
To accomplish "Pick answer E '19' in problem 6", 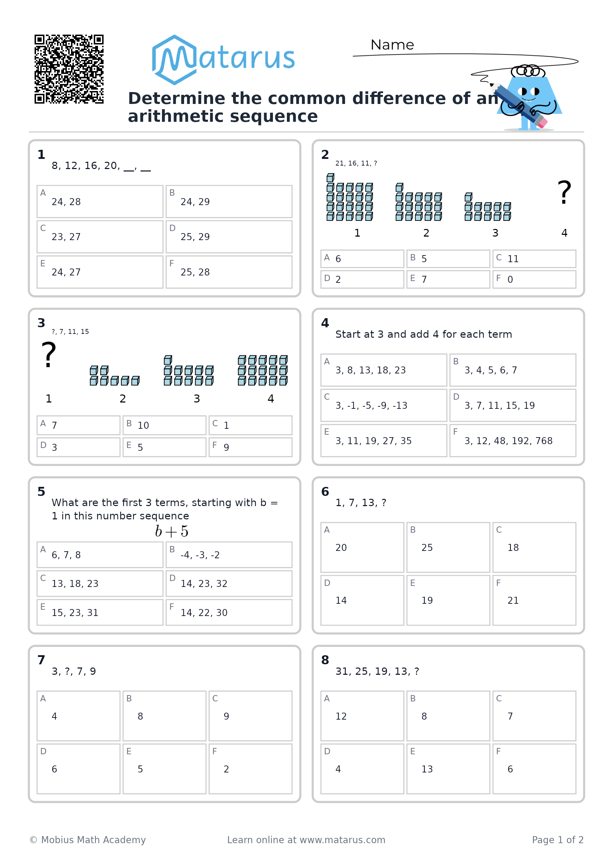I will click(448, 600).
